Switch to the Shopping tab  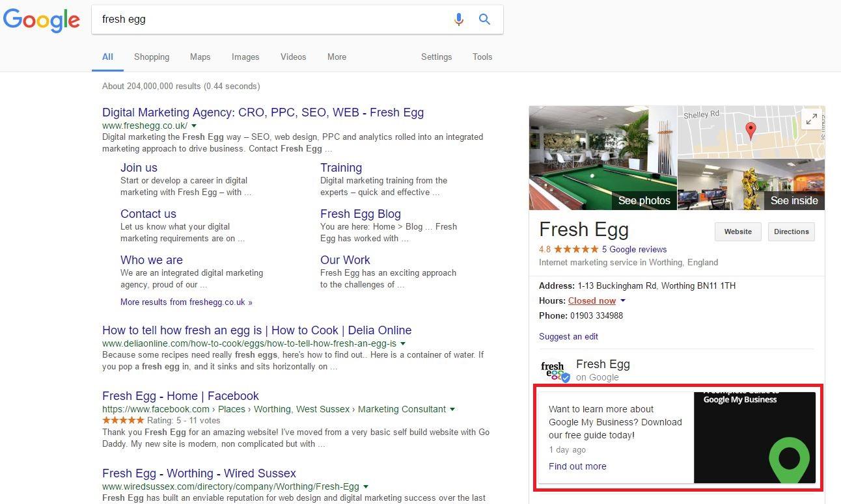click(x=152, y=57)
